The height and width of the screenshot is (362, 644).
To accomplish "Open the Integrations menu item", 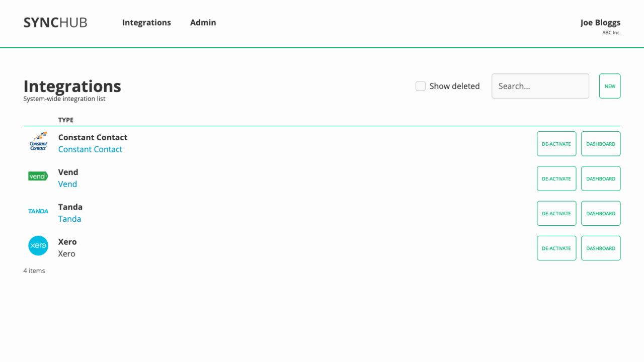I will 146,23.
